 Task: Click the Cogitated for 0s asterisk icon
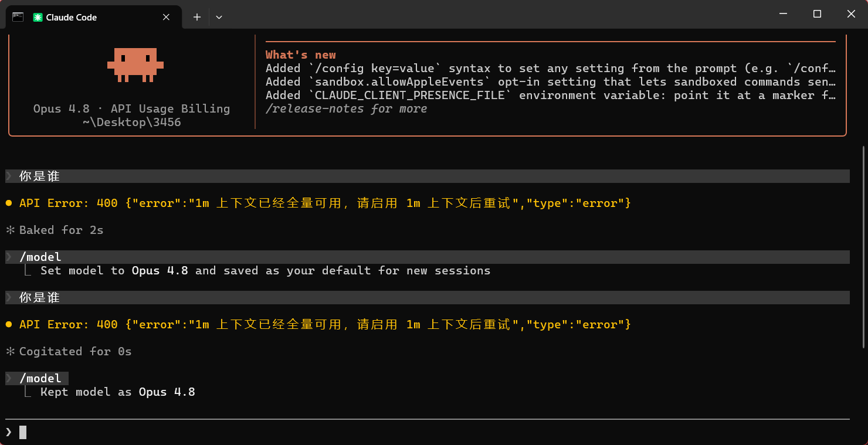click(10, 351)
